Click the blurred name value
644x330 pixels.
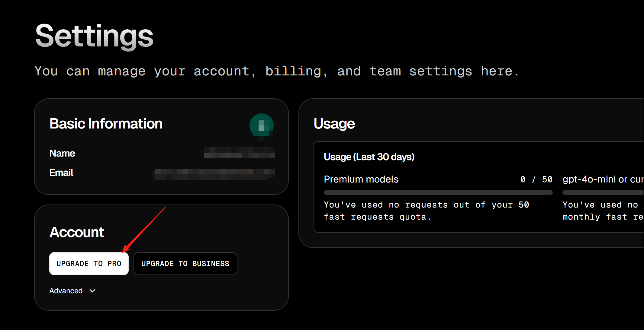click(x=239, y=153)
